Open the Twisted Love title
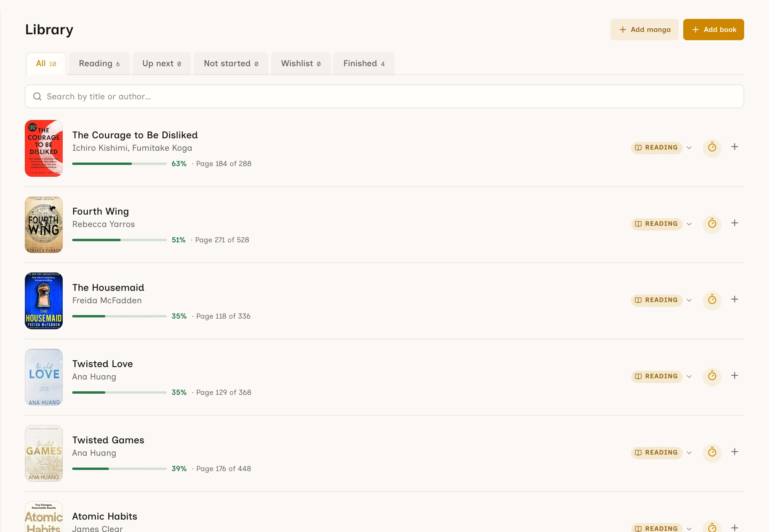This screenshot has width=769, height=532. 102,364
